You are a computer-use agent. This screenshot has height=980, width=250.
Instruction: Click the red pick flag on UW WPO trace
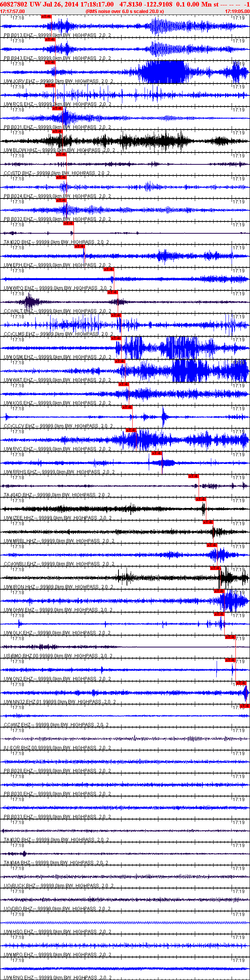[x=109, y=269]
